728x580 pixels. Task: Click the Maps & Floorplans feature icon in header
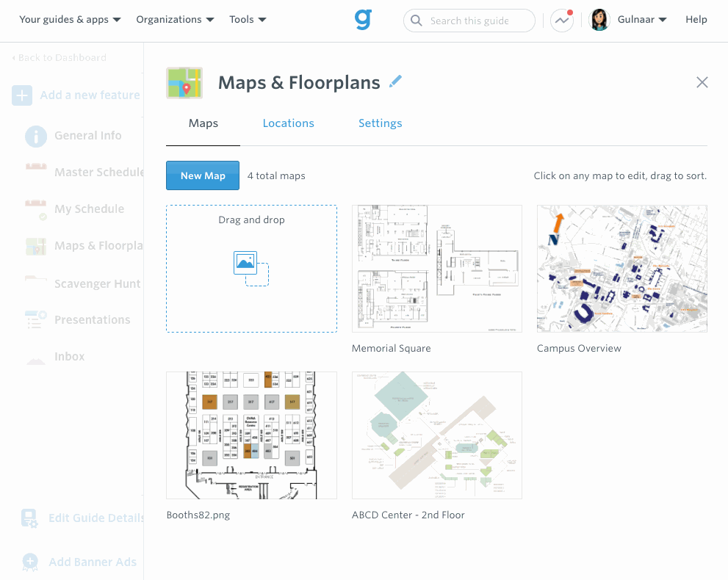(184, 83)
